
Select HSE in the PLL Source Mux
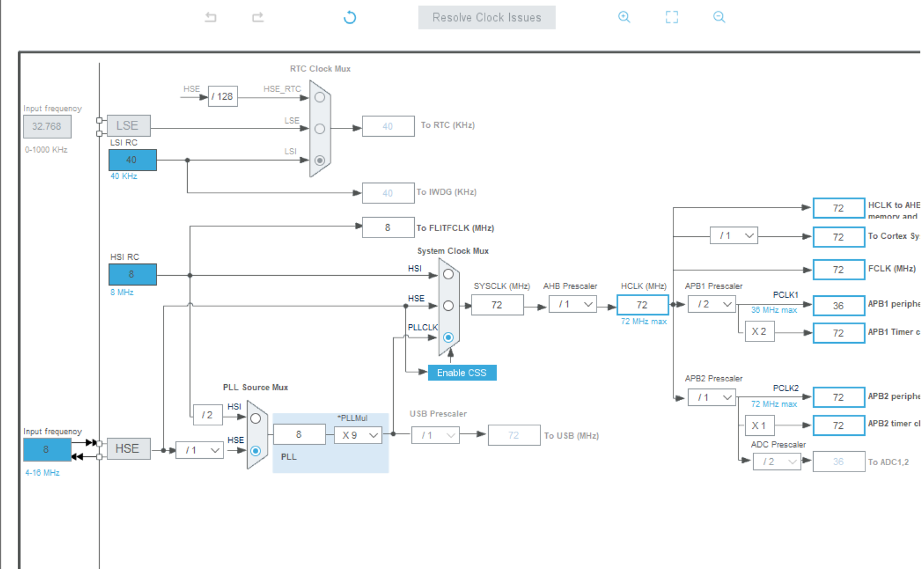[x=255, y=451]
